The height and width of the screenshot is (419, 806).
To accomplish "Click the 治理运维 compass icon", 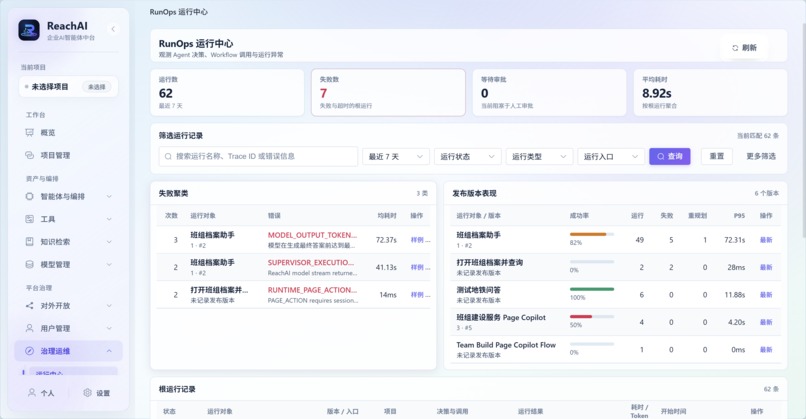I will [x=29, y=351].
